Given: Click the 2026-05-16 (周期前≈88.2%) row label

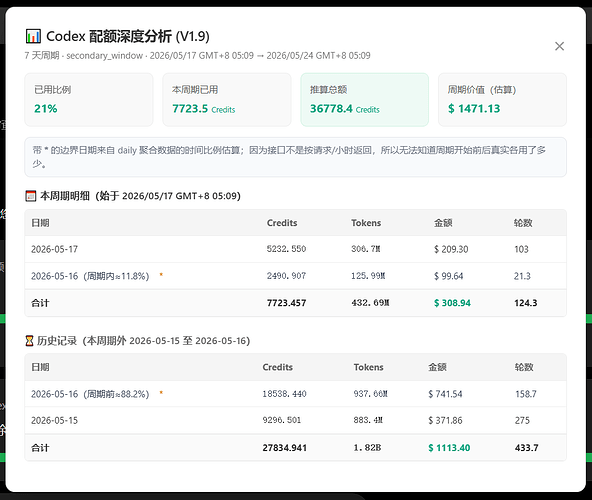Looking at the screenshot, I should coord(90,394).
